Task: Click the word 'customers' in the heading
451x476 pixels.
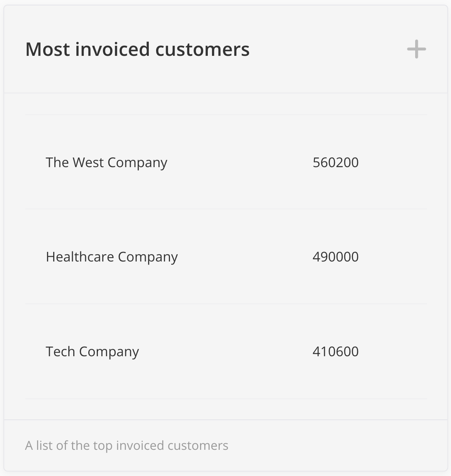Action: tap(202, 49)
